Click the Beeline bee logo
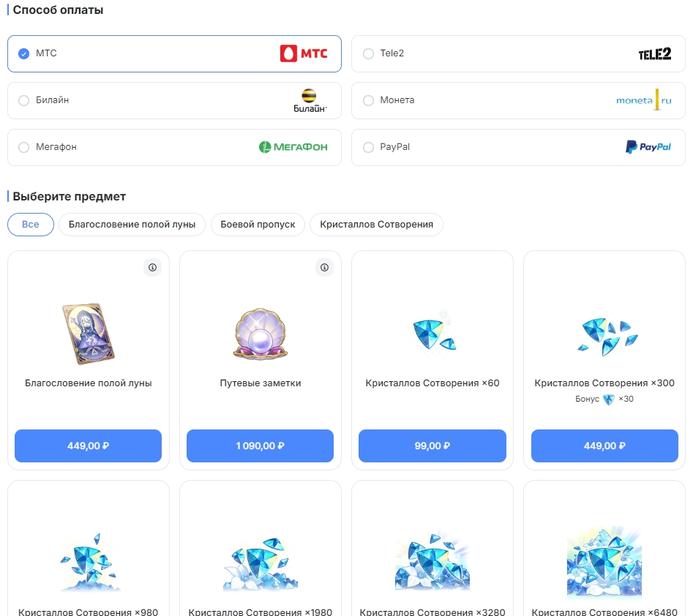693x616 pixels. coord(309,100)
